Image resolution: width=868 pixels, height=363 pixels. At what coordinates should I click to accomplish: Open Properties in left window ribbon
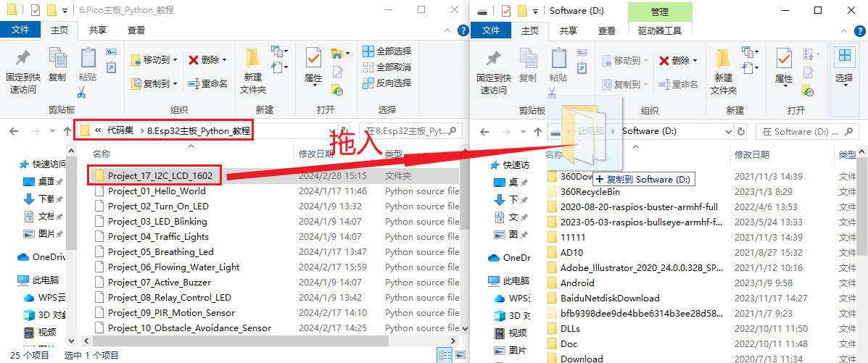(313, 67)
